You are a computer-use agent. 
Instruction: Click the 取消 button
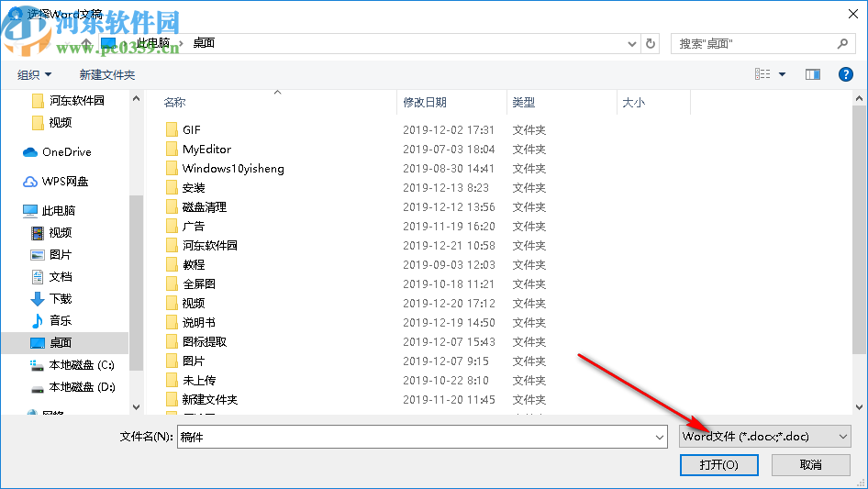click(x=810, y=464)
